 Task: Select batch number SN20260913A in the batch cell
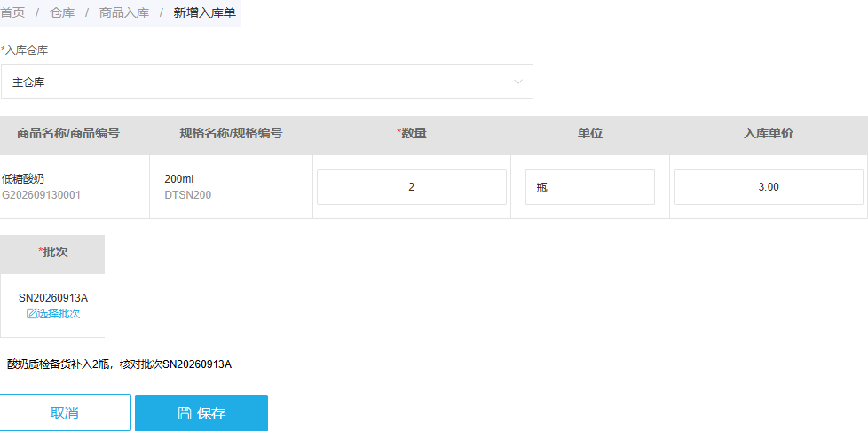(x=53, y=298)
